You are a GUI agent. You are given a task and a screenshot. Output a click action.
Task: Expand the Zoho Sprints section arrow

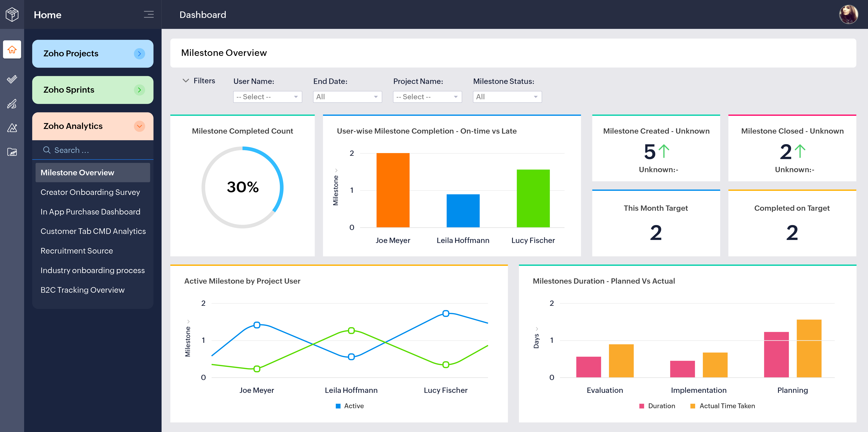tap(139, 90)
